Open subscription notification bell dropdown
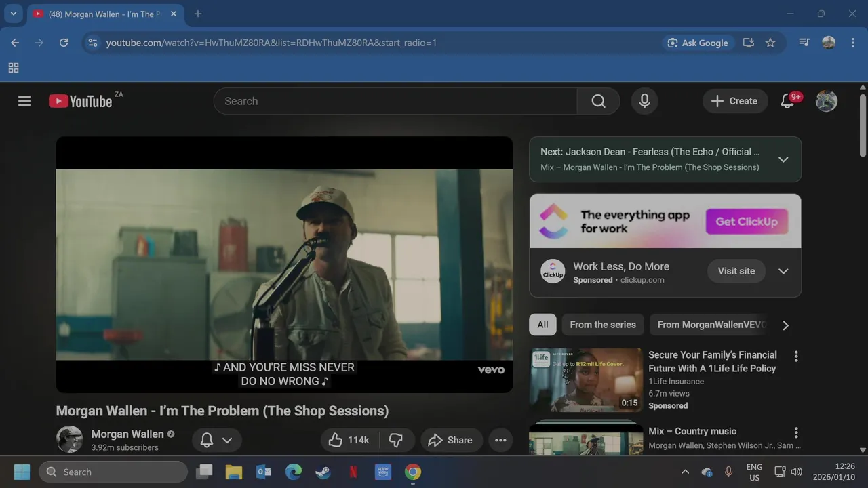This screenshot has width=868, height=488. click(x=217, y=440)
